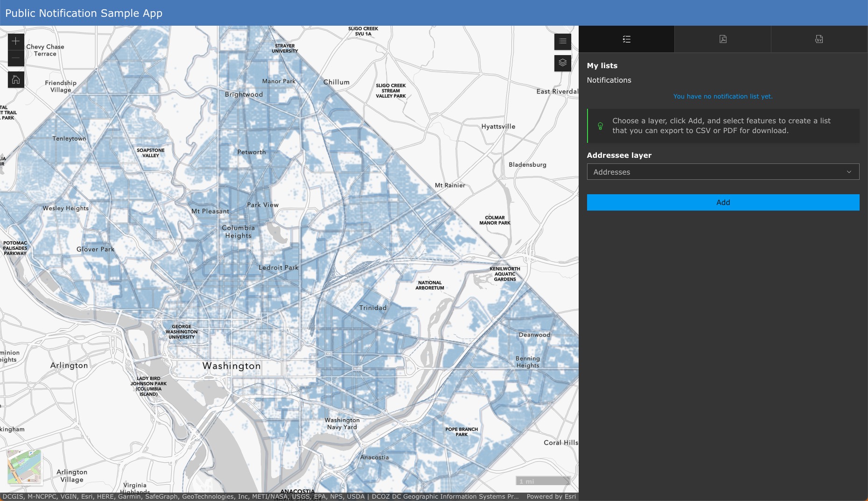Viewport: 868px width, 501px height.
Task: Click the chevron on the Addresses combo box
Action: pyautogui.click(x=849, y=172)
